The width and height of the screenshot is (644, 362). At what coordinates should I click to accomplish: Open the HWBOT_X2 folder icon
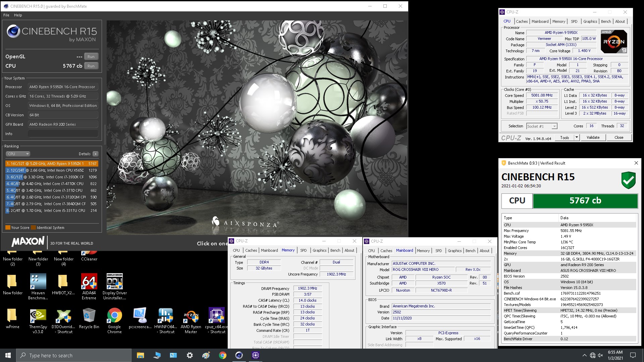tap(63, 284)
